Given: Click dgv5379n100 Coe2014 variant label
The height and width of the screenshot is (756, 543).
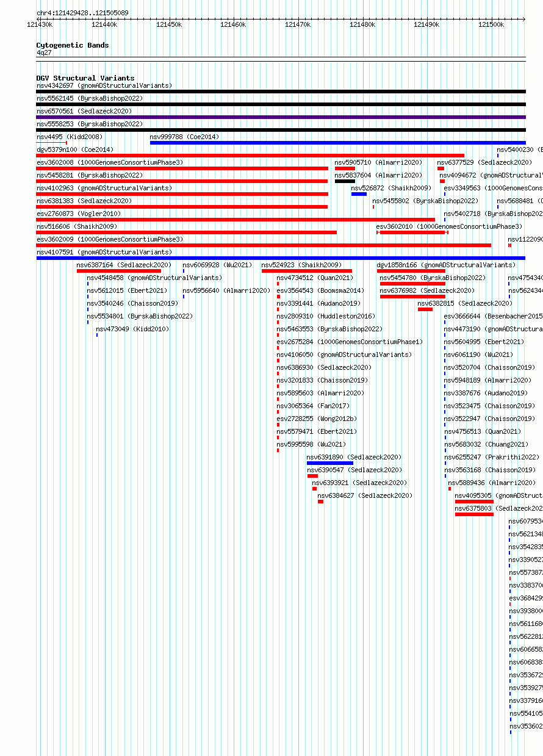Looking at the screenshot, I should click(75, 149).
